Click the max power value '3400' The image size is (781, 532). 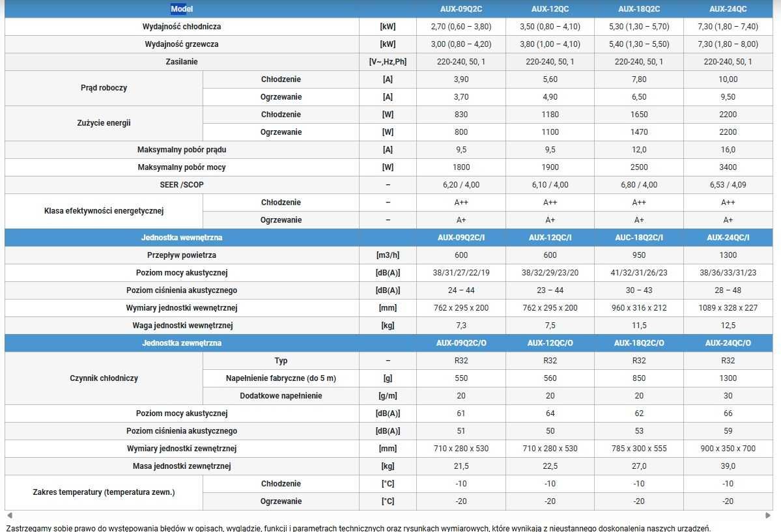point(728,167)
